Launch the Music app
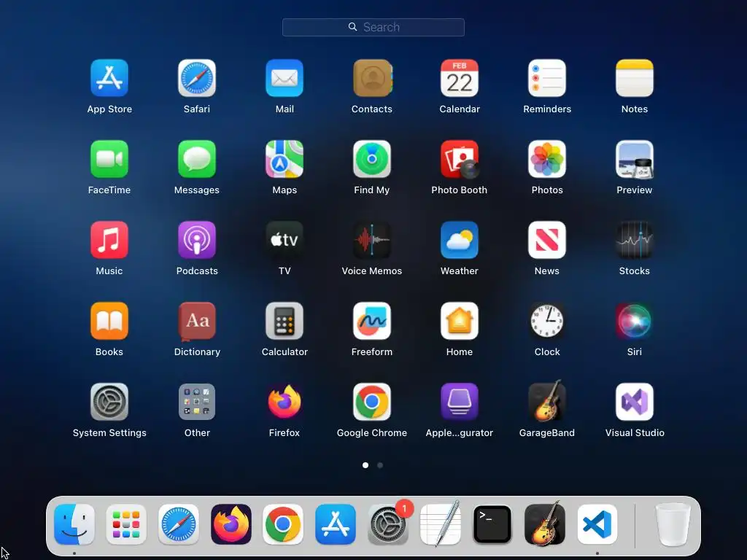The image size is (747, 560). 109,240
